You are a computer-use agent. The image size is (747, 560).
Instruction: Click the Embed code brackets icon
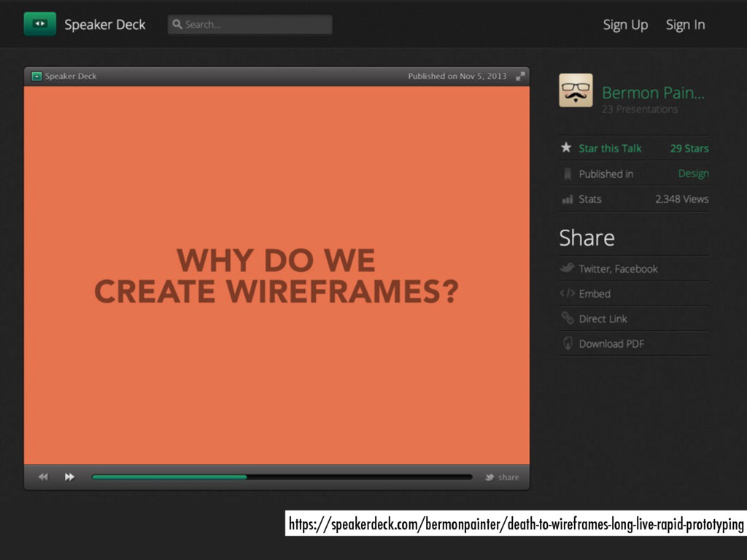point(567,293)
